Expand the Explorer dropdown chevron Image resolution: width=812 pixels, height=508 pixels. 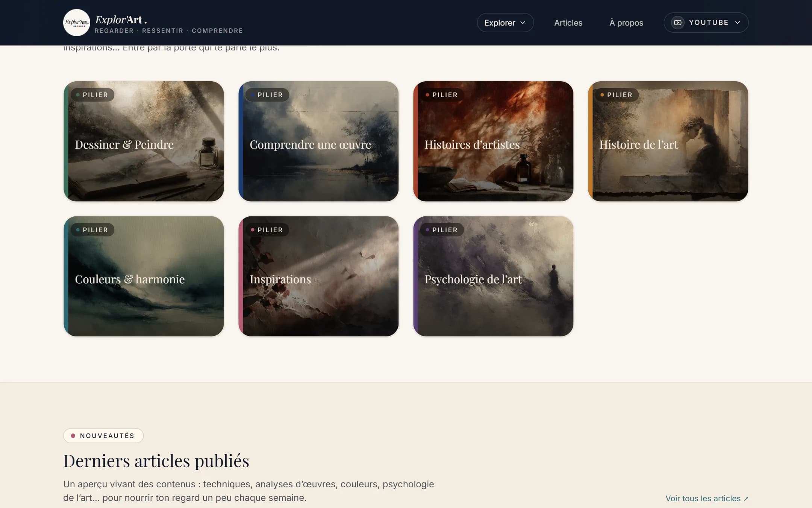(x=523, y=23)
